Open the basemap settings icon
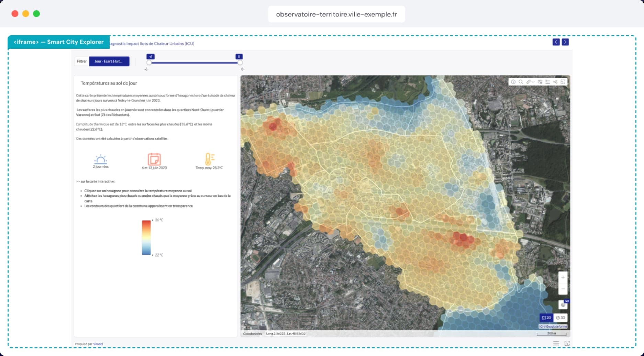644x356 pixels. pos(540,82)
